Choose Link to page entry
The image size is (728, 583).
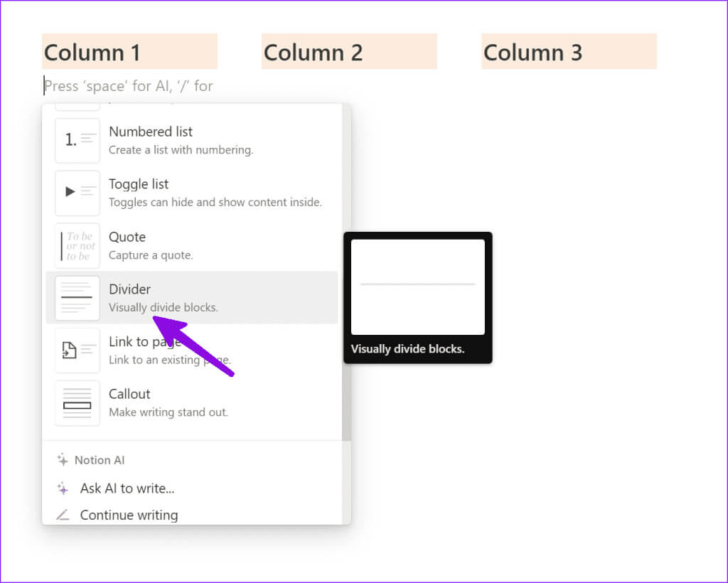pyautogui.click(x=192, y=351)
